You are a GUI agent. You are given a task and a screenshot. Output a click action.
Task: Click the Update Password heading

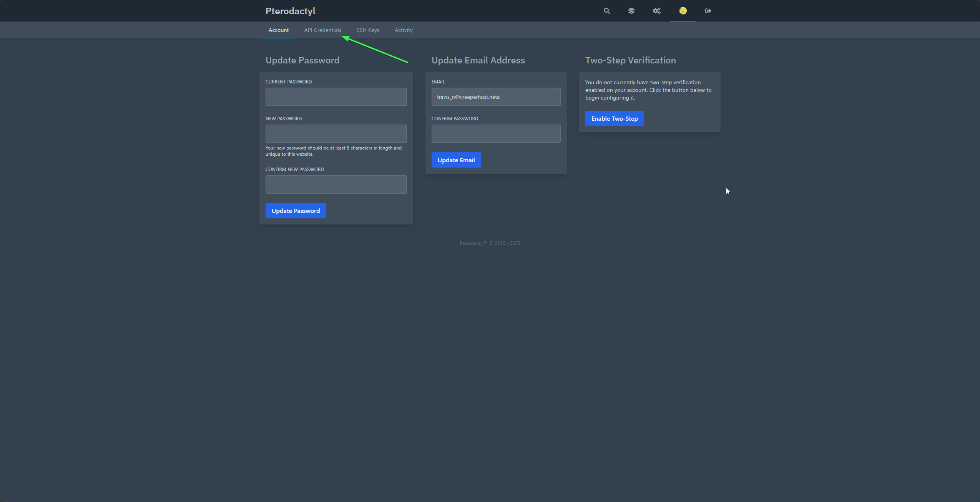[x=302, y=60]
